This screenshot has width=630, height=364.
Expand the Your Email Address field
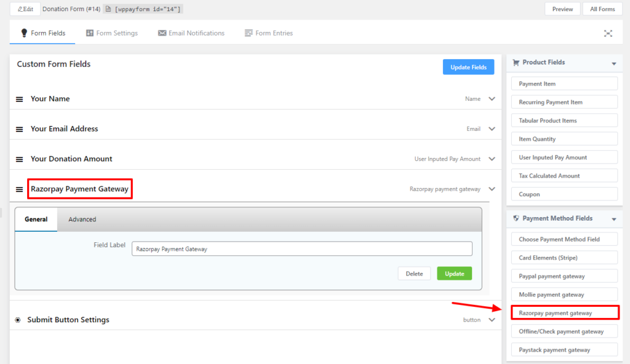[492, 129]
